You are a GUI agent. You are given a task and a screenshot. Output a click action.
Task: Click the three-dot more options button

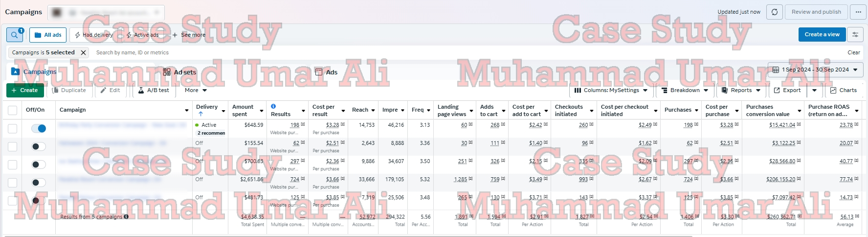[858, 12]
